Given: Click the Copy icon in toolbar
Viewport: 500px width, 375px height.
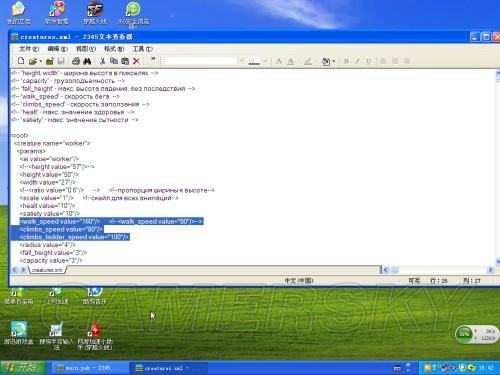Looking at the screenshot, I should [x=114, y=61].
